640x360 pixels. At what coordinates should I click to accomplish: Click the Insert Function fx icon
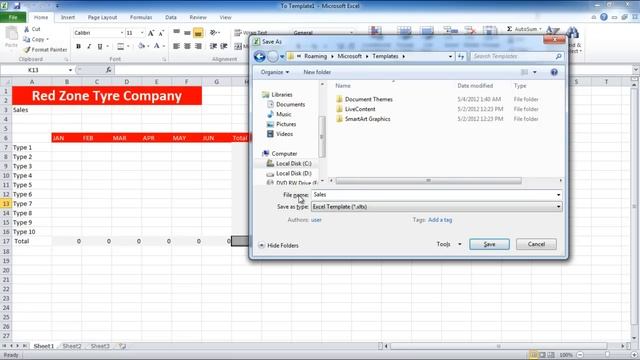pos(109,70)
